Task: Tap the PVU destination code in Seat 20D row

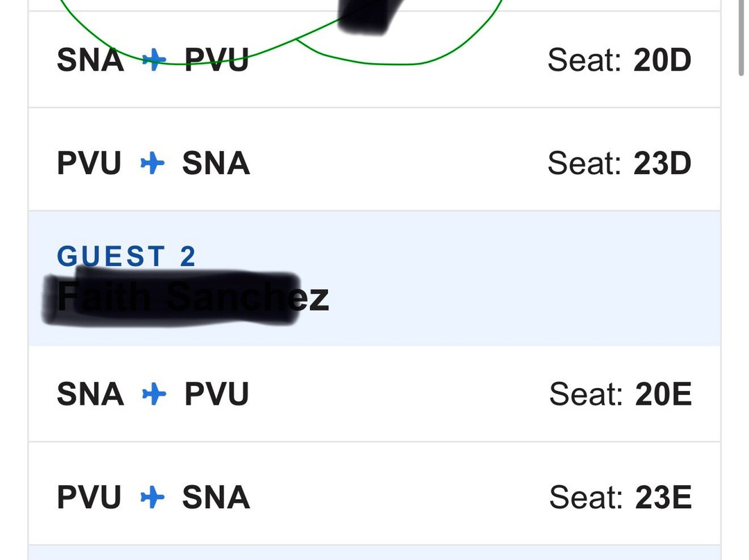Action: coord(216,60)
